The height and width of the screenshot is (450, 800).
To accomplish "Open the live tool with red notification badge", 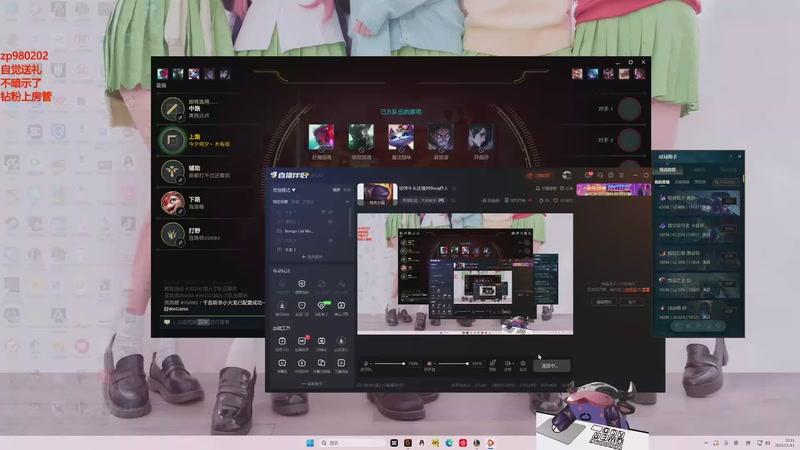I will tap(302, 343).
